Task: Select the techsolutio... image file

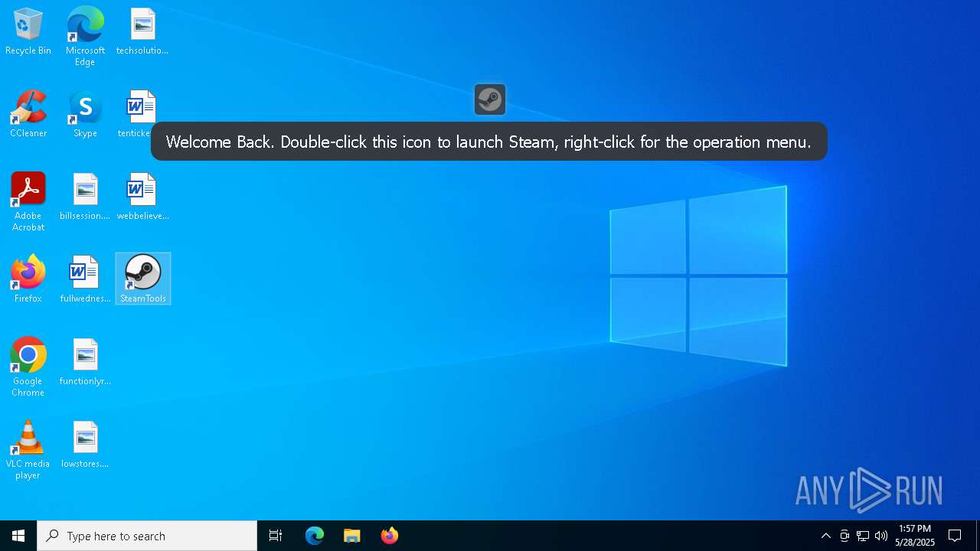Action: (x=142, y=32)
